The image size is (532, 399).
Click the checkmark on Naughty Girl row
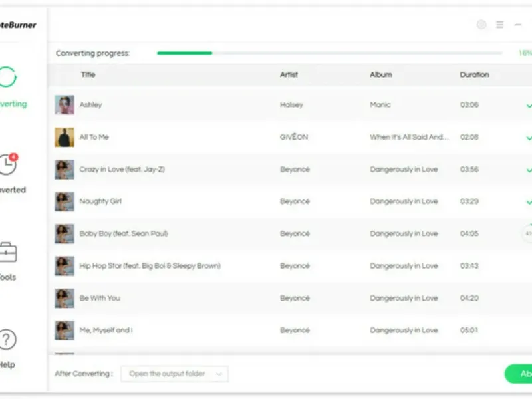(x=529, y=202)
